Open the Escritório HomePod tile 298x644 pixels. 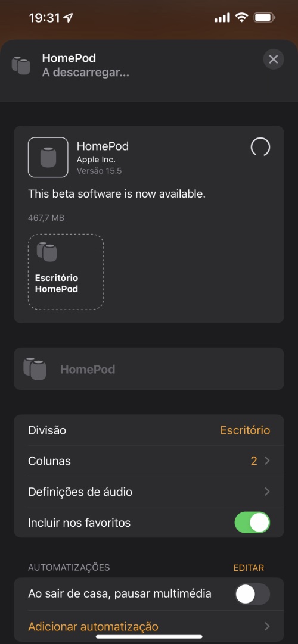[66, 272]
